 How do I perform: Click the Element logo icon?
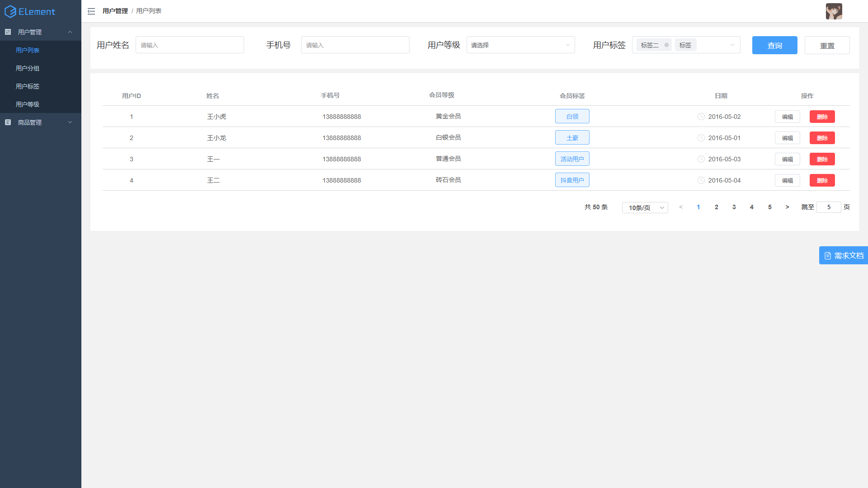10,12
